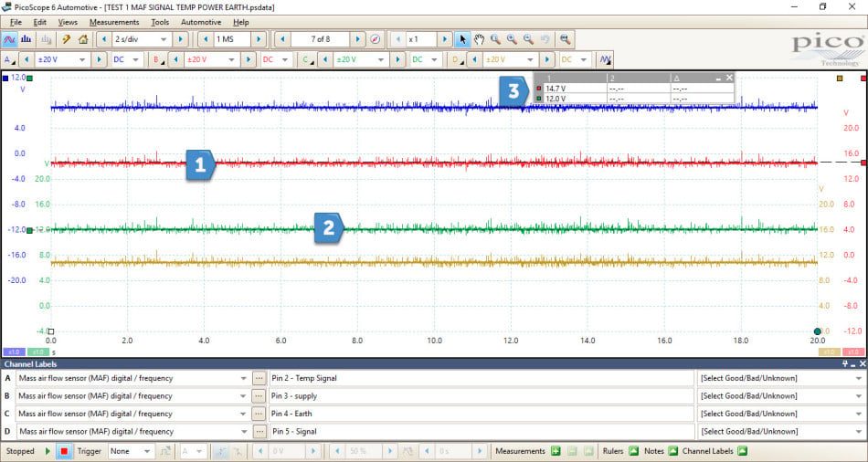
Task: Edit the Pin 3 - supply field
Action: click(481, 396)
